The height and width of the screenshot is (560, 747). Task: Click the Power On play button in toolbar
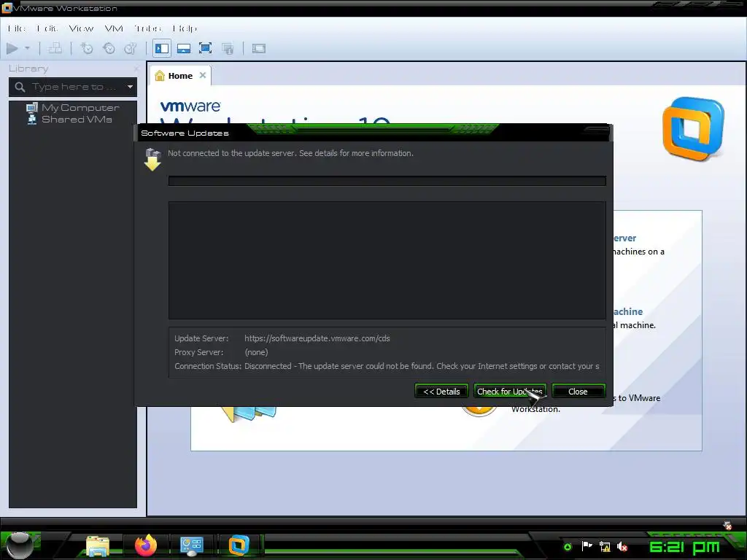[x=12, y=48]
